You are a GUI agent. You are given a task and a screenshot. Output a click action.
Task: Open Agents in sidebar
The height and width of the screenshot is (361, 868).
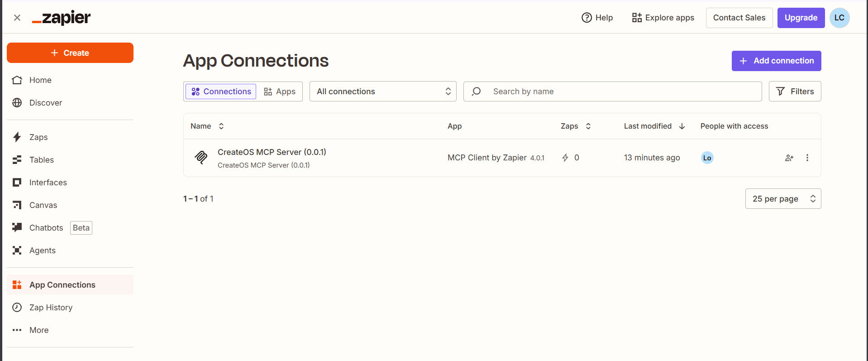[x=70, y=250]
